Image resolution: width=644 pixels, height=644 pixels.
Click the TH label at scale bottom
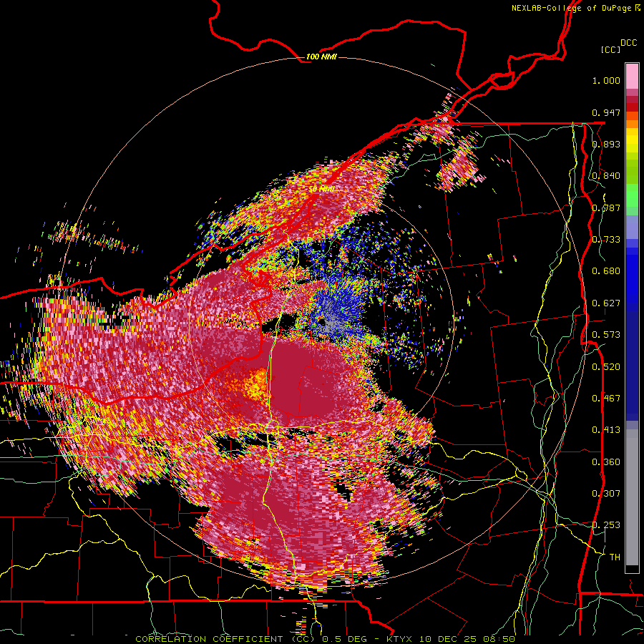615,557
